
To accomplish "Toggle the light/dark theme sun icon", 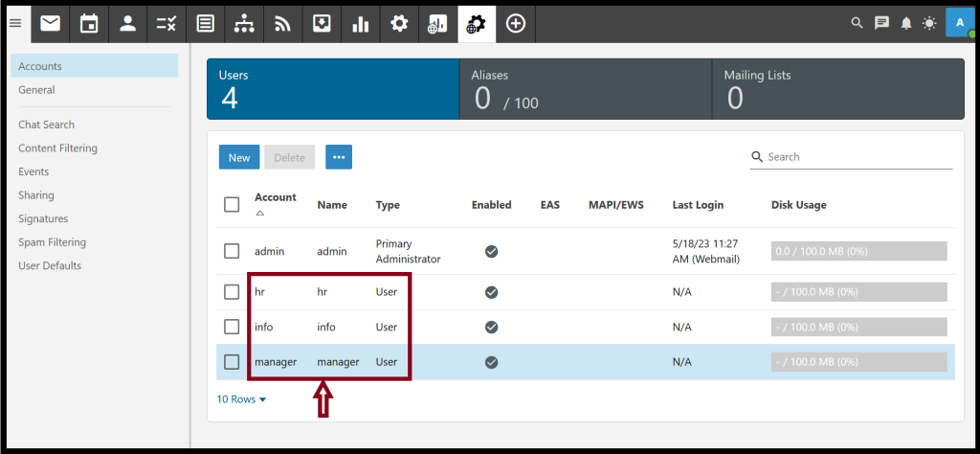I will [929, 24].
